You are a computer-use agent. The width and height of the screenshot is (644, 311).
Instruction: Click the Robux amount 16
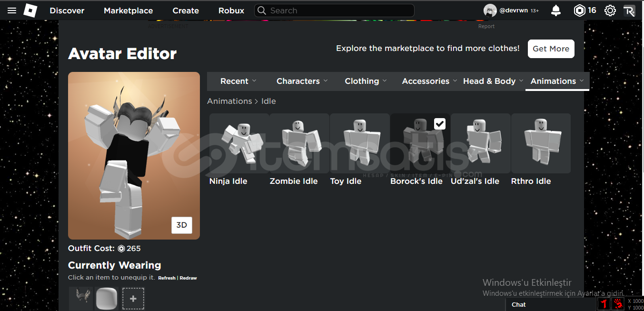click(x=592, y=10)
